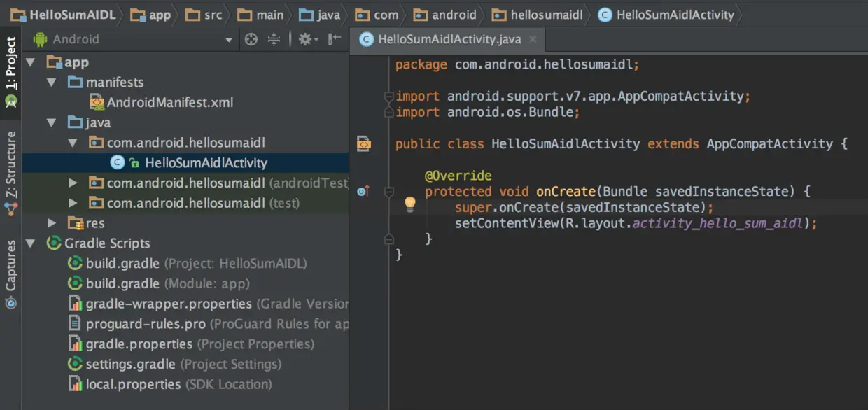This screenshot has height=410, width=868.
Task: Click the Android robot icon in panel header
Action: 41,40
